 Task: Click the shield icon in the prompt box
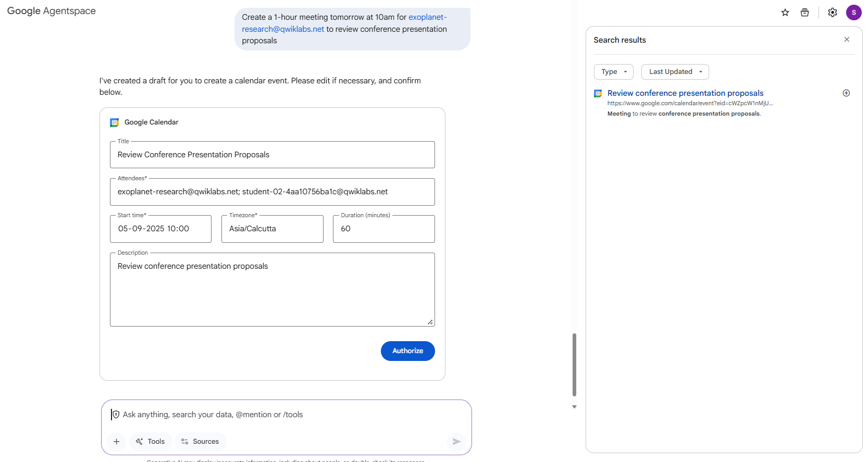(x=116, y=415)
